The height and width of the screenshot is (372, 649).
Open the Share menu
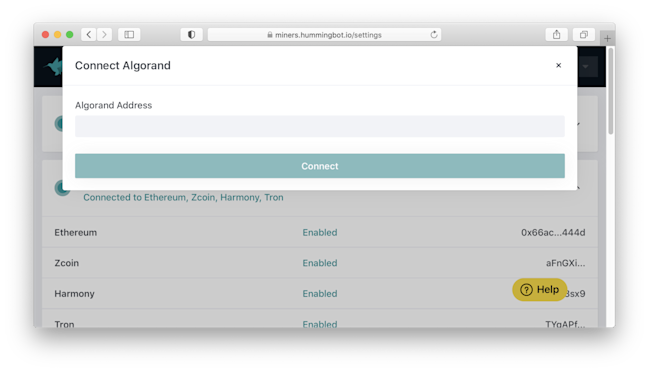point(557,35)
